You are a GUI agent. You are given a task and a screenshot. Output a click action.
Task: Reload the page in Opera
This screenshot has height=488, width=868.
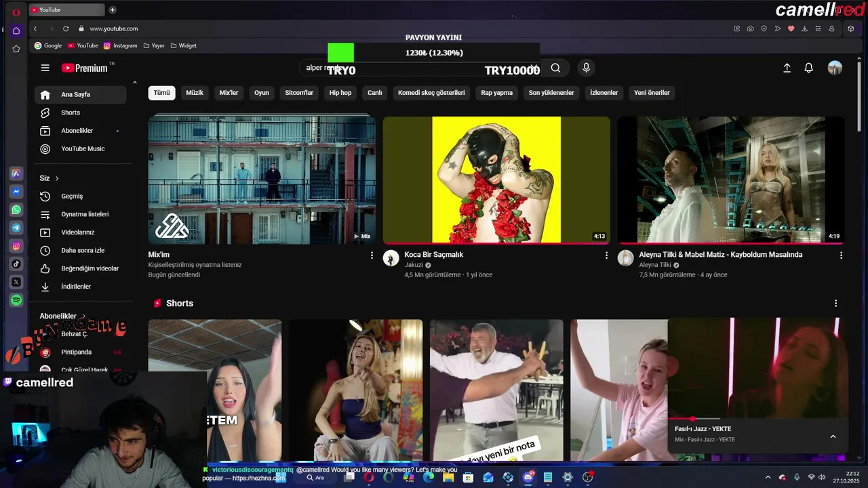(x=66, y=28)
